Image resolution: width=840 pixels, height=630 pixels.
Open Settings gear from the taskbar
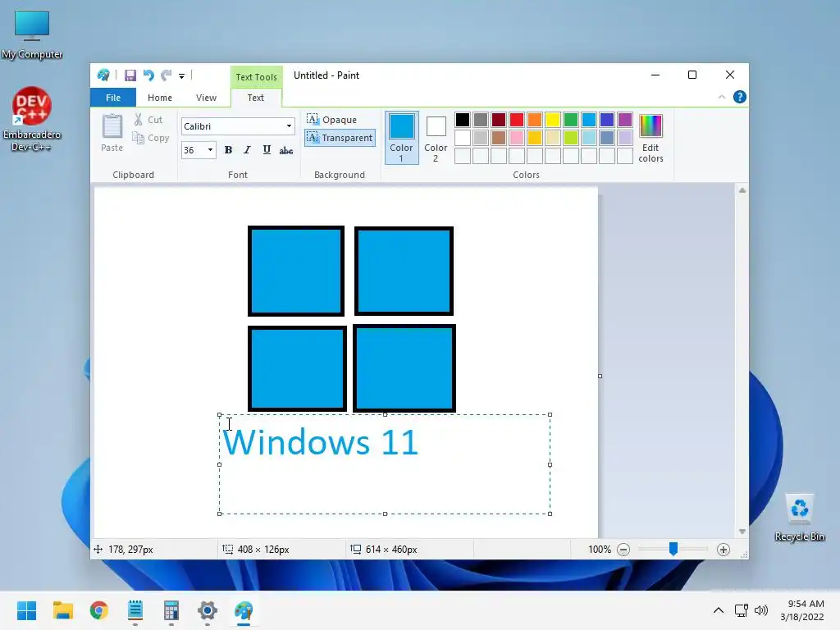coord(208,610)
